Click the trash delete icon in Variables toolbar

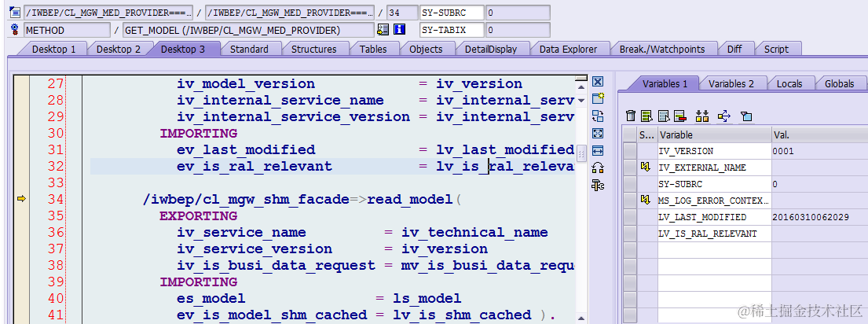631,116
